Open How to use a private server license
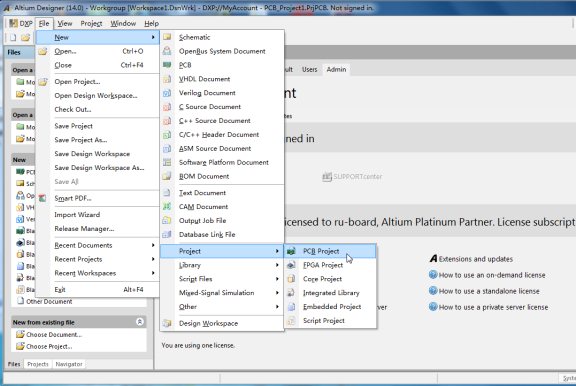This screenshot has width=576, height=386. 493,307
